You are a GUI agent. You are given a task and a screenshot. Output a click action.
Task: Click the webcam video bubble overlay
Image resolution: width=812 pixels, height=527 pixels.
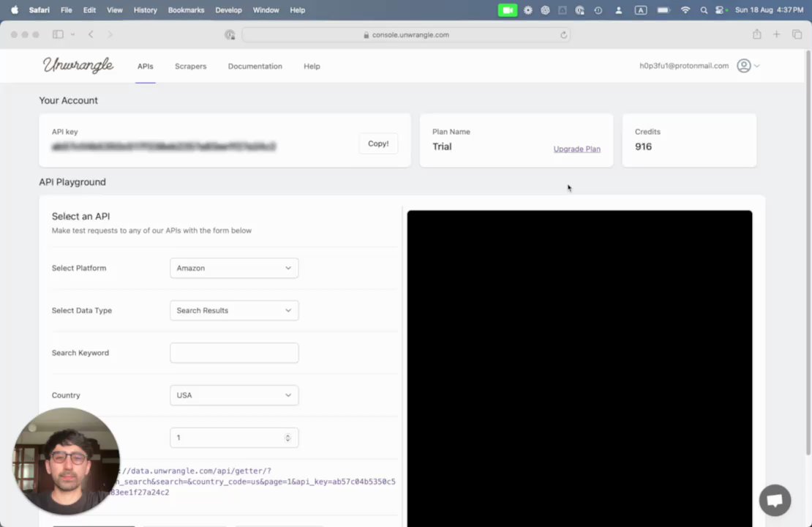click(x=67, y=461)
